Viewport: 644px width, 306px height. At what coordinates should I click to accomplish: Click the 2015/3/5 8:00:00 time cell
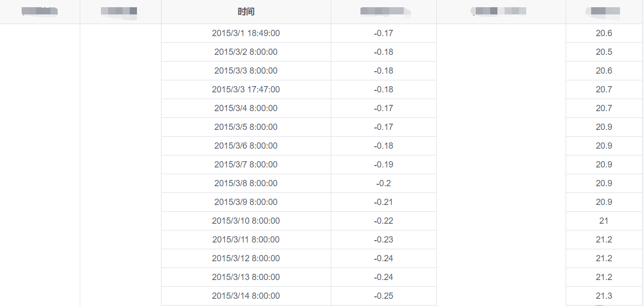point(246,127)
